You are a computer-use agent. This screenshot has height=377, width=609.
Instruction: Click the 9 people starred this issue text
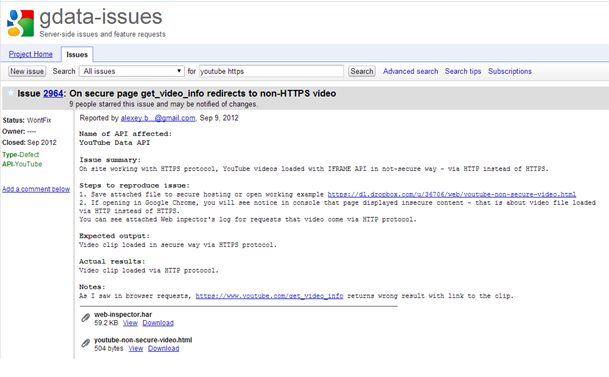[x=163, y=104]
